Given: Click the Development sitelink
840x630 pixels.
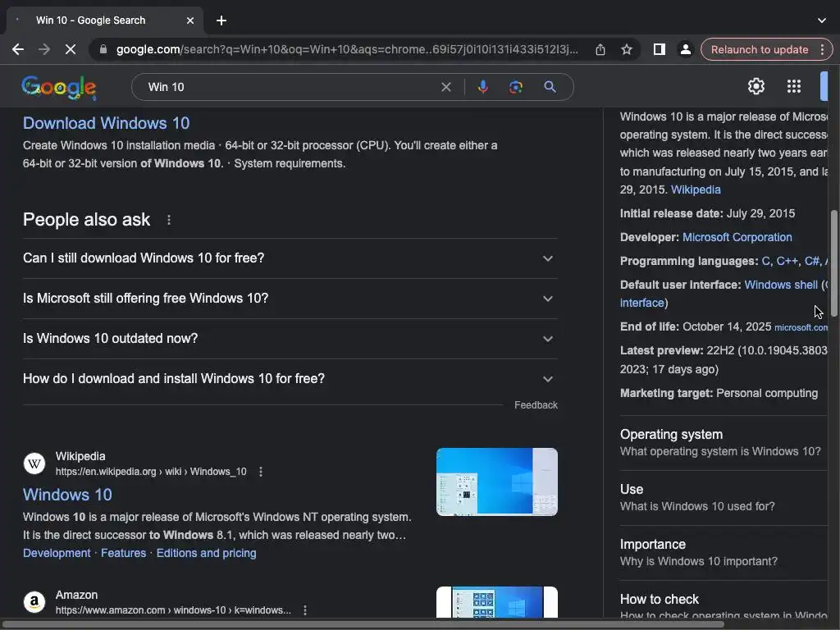Looking at the screenshot, I should point(57,553).
